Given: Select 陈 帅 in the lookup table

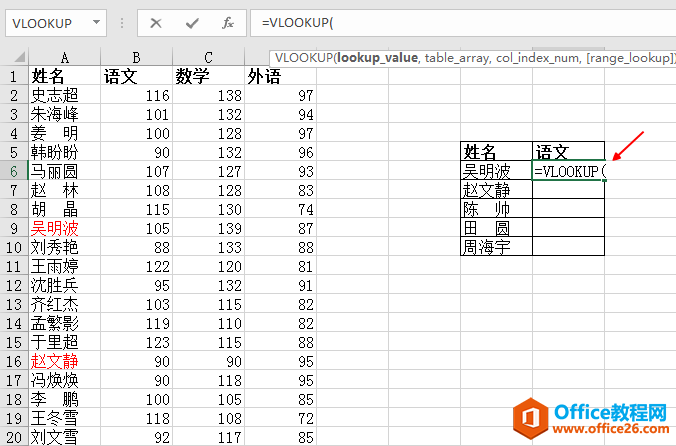Looking at the screenshot, I should [x=496, y=209].
